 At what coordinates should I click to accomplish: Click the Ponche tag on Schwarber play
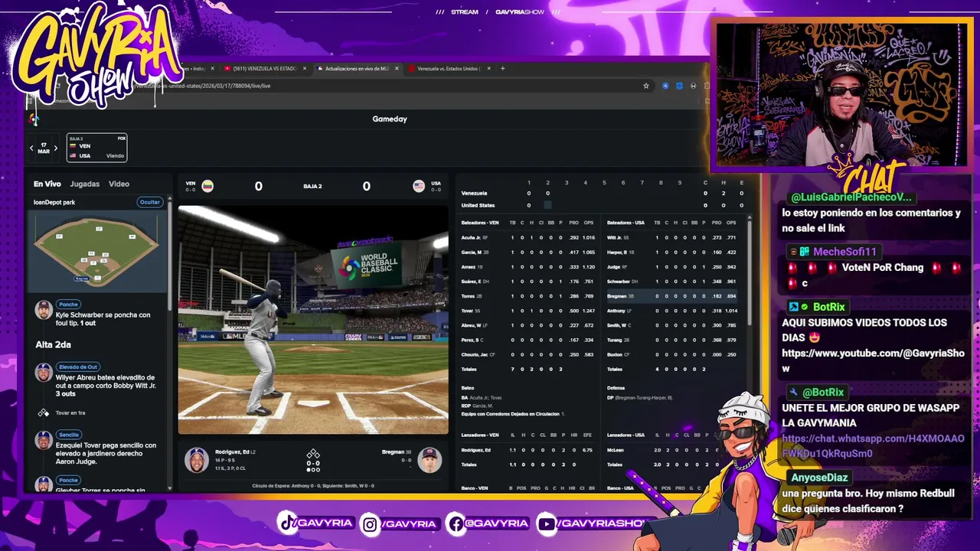[69, 305]
